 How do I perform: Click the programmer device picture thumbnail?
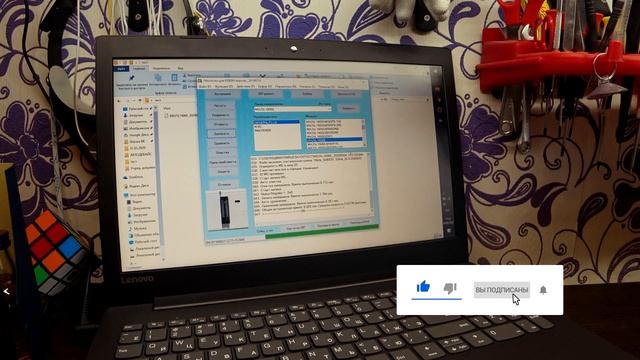[x=227, y=209]
